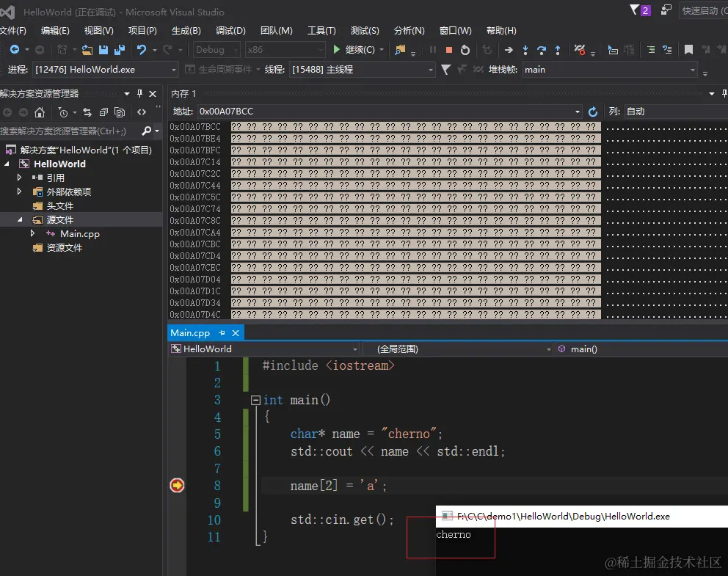Image resolution: width=728 pixels, height=576 pixels.
Task: Click the green Continue play icon
Action: pyautogui.click(x=337, y=49)
